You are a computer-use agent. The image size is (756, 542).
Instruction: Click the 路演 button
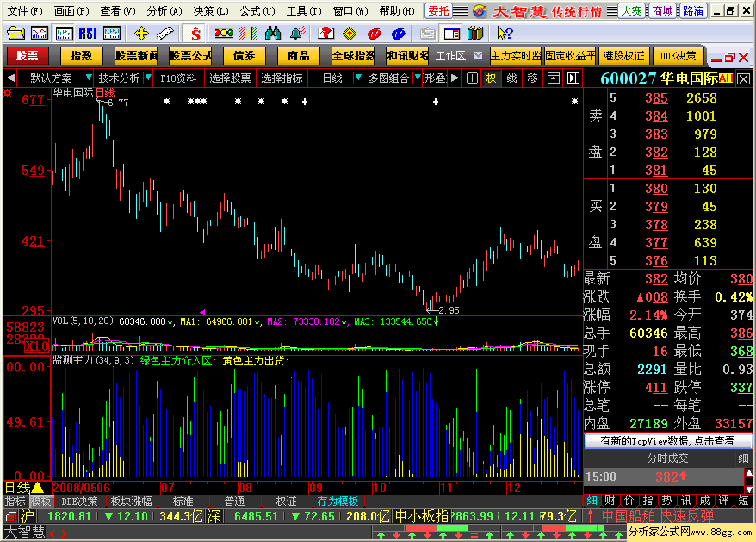[693, 10]
